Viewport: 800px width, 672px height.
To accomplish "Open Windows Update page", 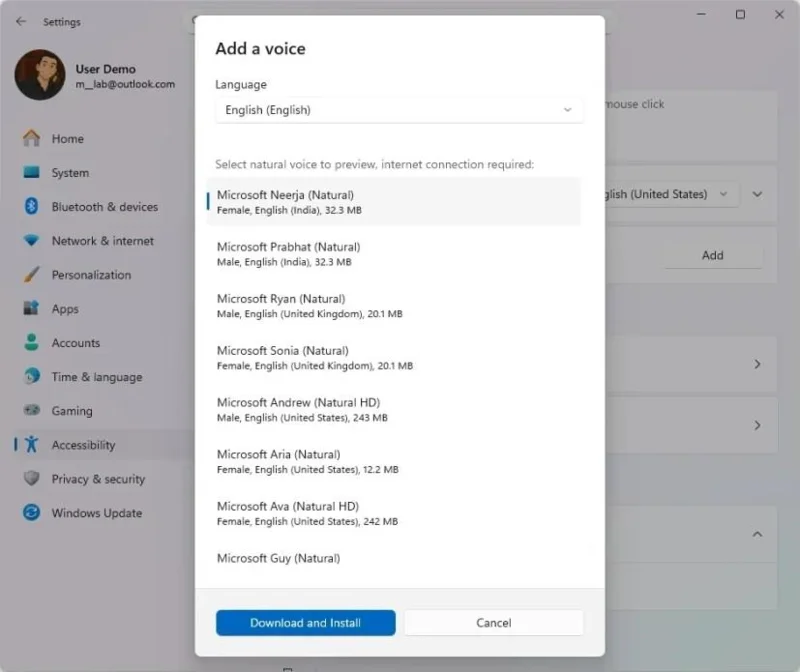I will pos(102,513).
